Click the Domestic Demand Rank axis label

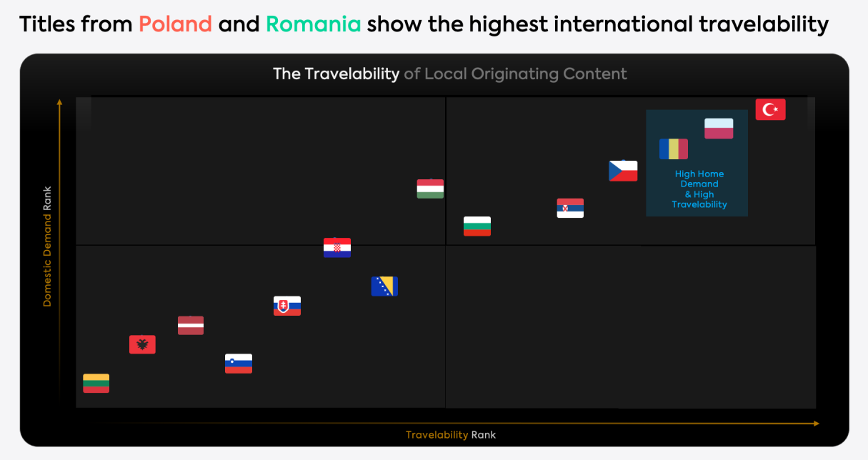pyautogui.click(x=48, y=246)
